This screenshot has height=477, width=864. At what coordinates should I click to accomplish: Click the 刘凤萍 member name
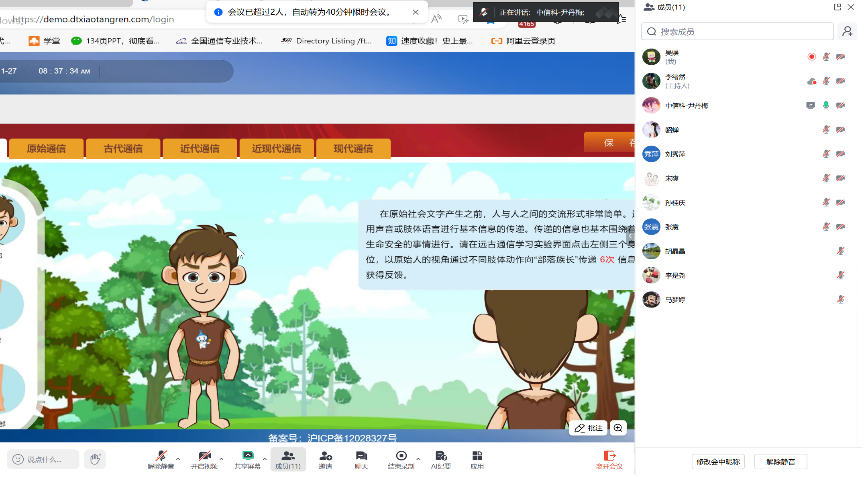tap(675, 154)
